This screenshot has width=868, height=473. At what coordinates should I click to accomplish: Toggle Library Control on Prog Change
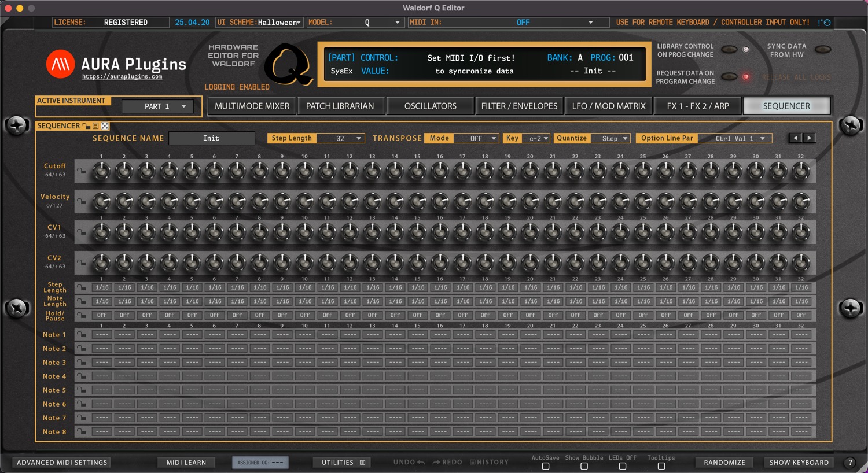pos(729,50)
